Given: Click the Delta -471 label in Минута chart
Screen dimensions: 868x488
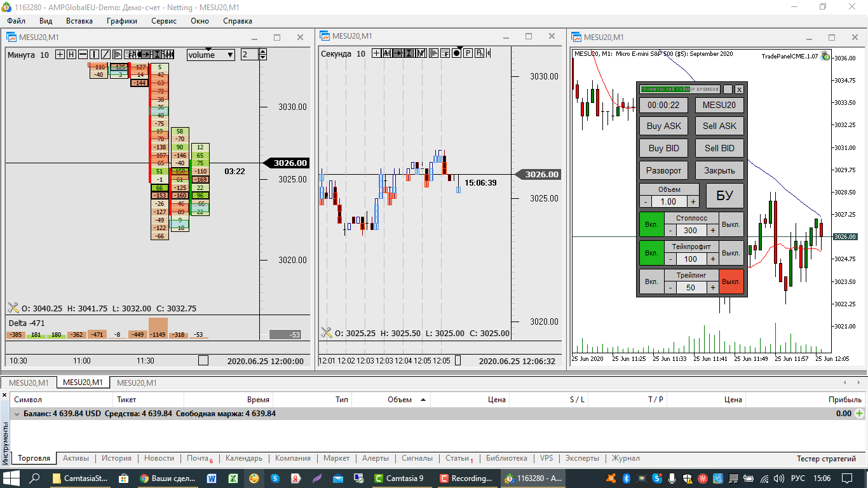Looking at the screenshot, I should point(25,322).
